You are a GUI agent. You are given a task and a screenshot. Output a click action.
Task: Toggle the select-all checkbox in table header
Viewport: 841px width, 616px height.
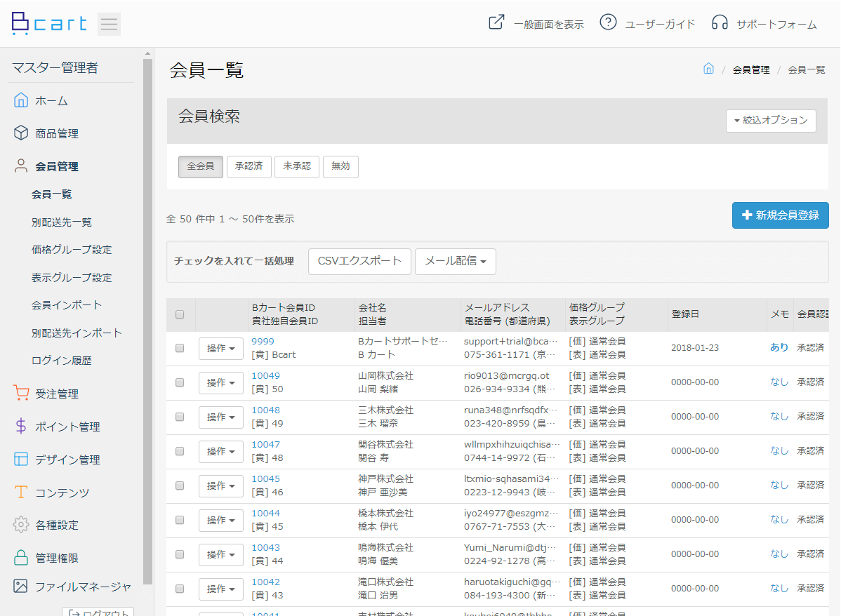pos(180,314)
